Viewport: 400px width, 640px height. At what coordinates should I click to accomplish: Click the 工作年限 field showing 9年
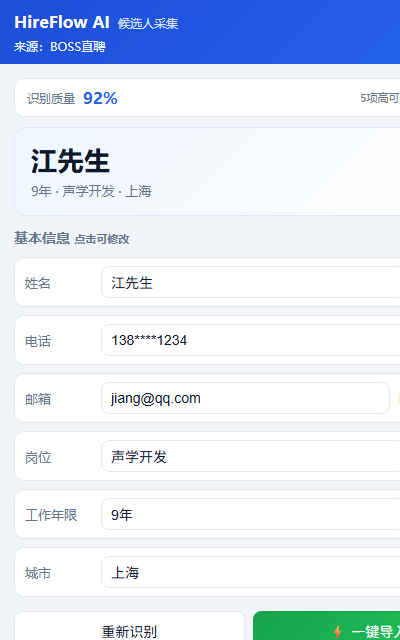(251, 514)
